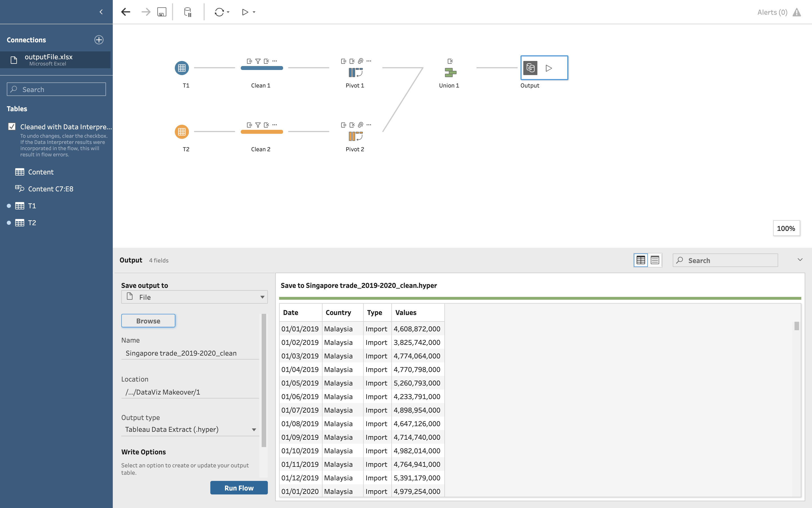Screen dimensions: 812x508
Task: Click the 01/01/2019 date cell
Action: coord(300,329)
